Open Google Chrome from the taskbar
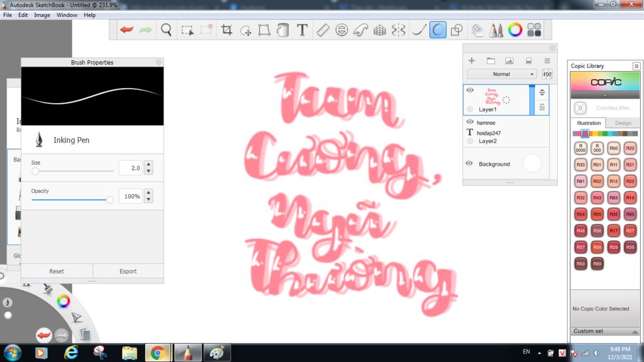Screen dimensions: 644x362 coord(158,353)
